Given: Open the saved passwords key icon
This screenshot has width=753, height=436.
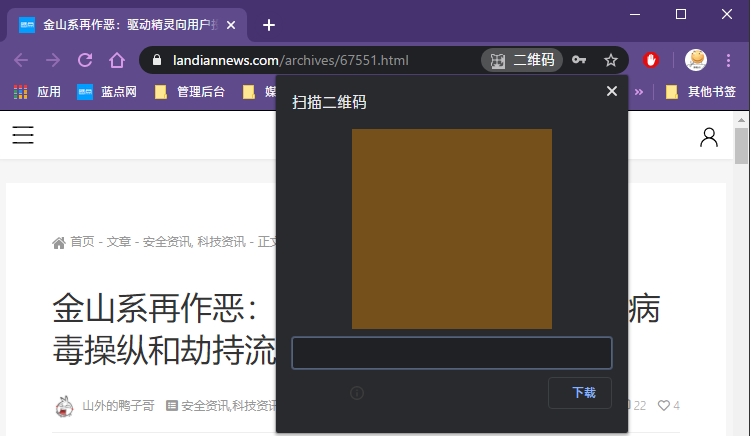Looking at the screenshot, I should (579, 60).
